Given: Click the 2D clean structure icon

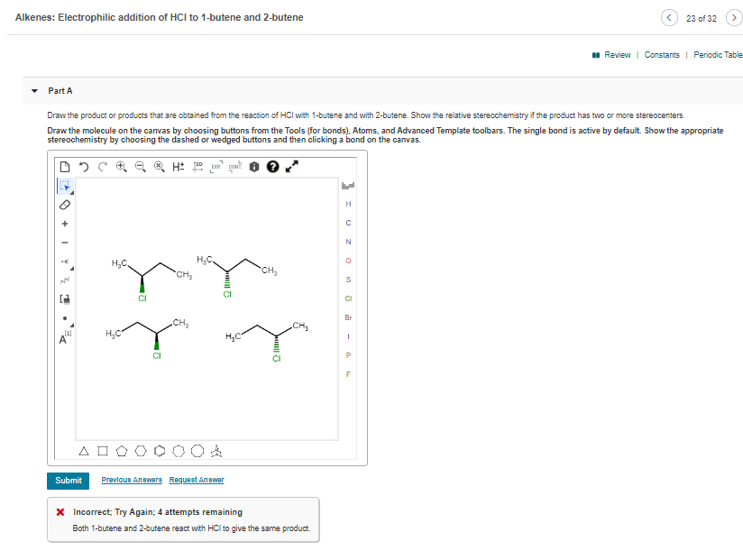Looking at the screenshot, I should [198, 166].
